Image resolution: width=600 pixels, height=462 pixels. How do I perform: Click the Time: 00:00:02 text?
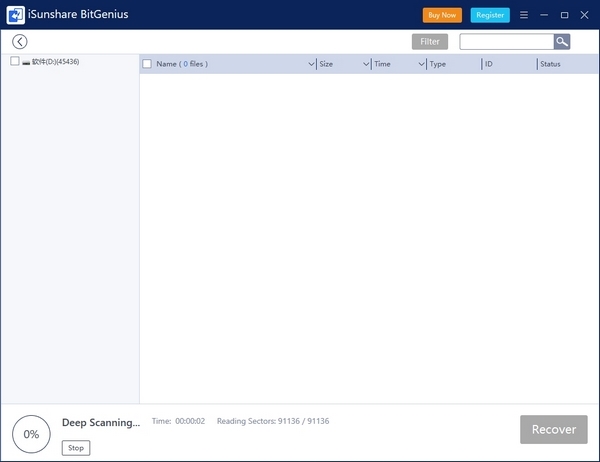[x=178, y=421]
